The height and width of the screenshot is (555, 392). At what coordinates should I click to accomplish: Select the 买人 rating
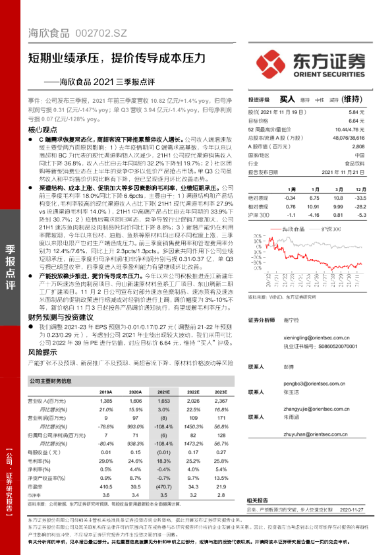tap(287, 99)
